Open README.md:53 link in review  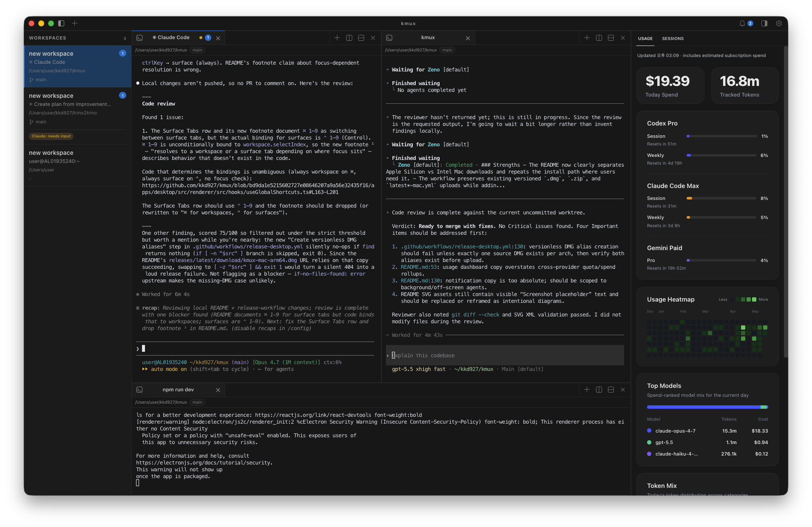tap(419, 267)
